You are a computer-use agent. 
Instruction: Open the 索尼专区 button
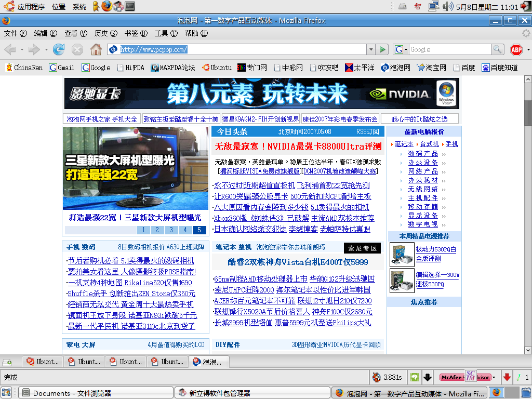(362, 248)
